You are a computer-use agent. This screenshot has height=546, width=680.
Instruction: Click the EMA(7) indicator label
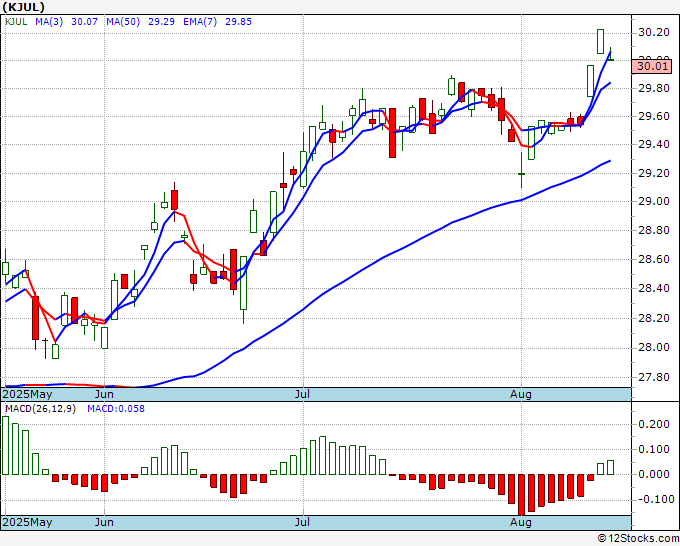pos(200,22)
